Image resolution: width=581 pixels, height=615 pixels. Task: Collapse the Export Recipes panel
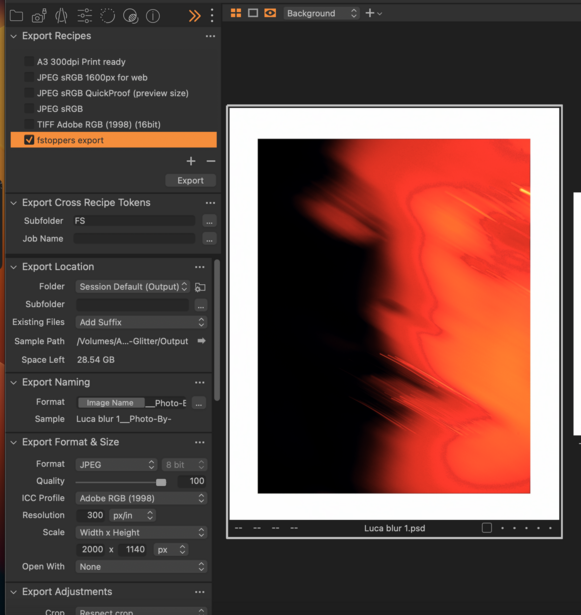coord(14,36)
